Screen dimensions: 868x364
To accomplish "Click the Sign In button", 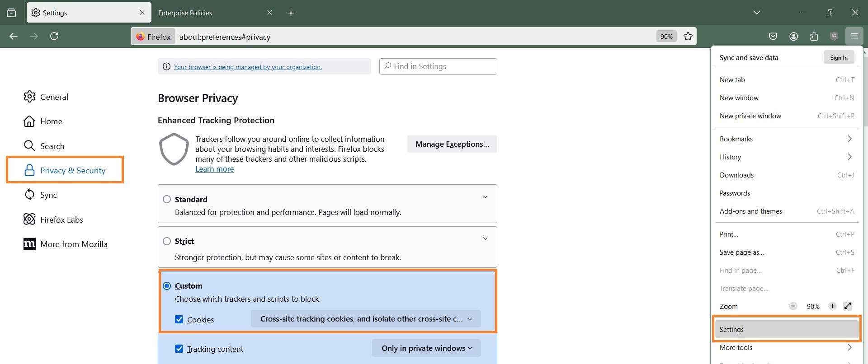I will click(x=839, y=57).
